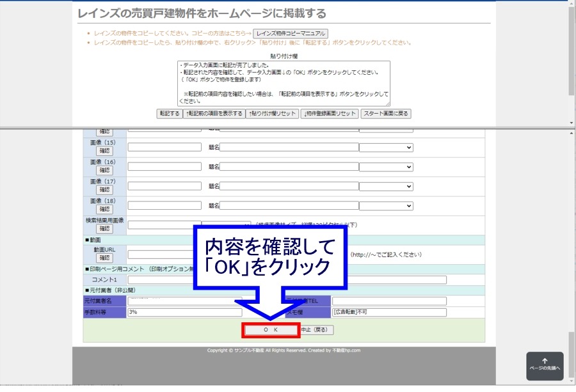
Task: Open the category dropdown for 画像（17）
Action: point(386,187)
